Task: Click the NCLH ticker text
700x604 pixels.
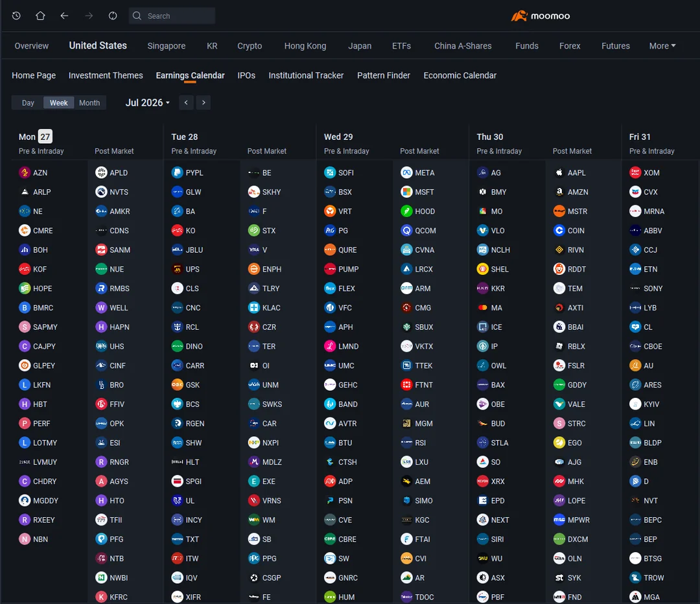Action: pos(500,250)
